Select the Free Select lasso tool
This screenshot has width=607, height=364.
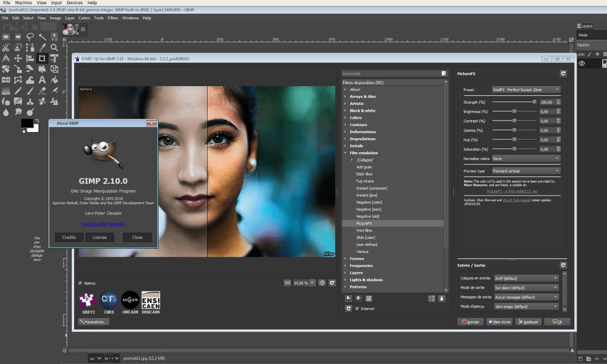tap(30, 36)
